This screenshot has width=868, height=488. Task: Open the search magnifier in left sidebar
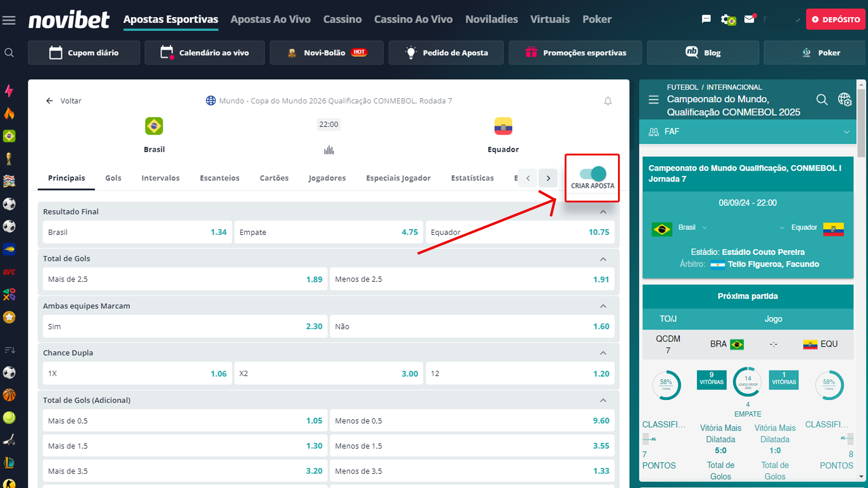point(9,53)
